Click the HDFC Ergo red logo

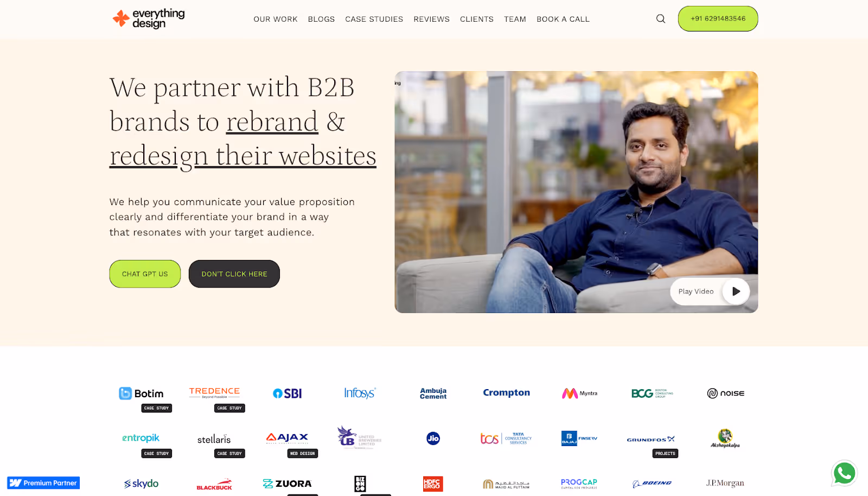click(433, 484)
